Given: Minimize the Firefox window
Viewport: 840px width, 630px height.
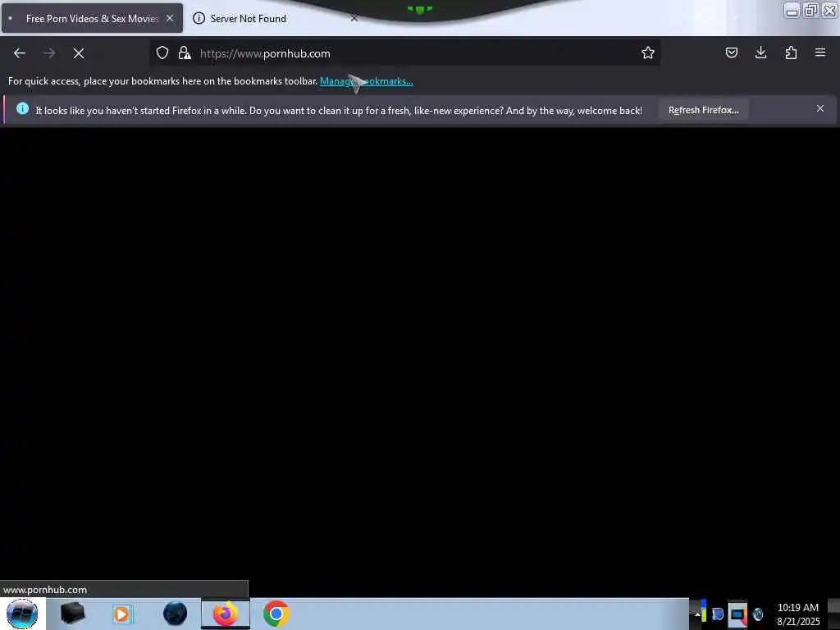Looking at the screenshot, I should point(792,10).
